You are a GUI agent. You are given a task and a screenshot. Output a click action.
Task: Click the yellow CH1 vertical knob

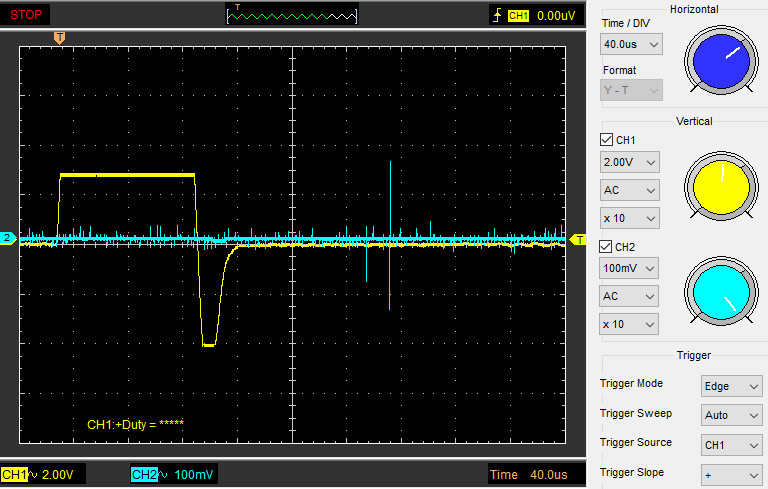coord(722,188)
